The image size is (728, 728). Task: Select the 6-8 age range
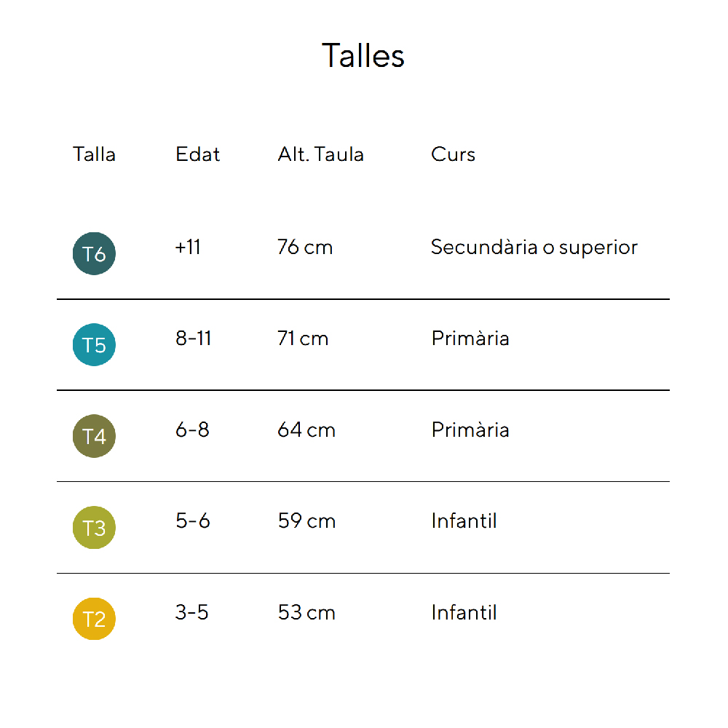192,430
